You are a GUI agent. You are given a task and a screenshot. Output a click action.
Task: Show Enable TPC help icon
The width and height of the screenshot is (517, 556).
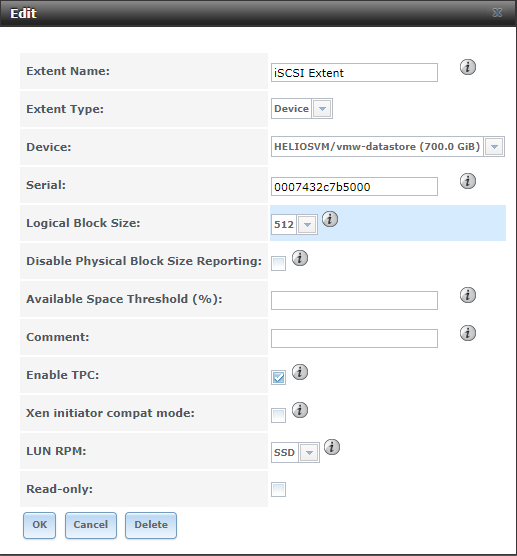(300, 372)
